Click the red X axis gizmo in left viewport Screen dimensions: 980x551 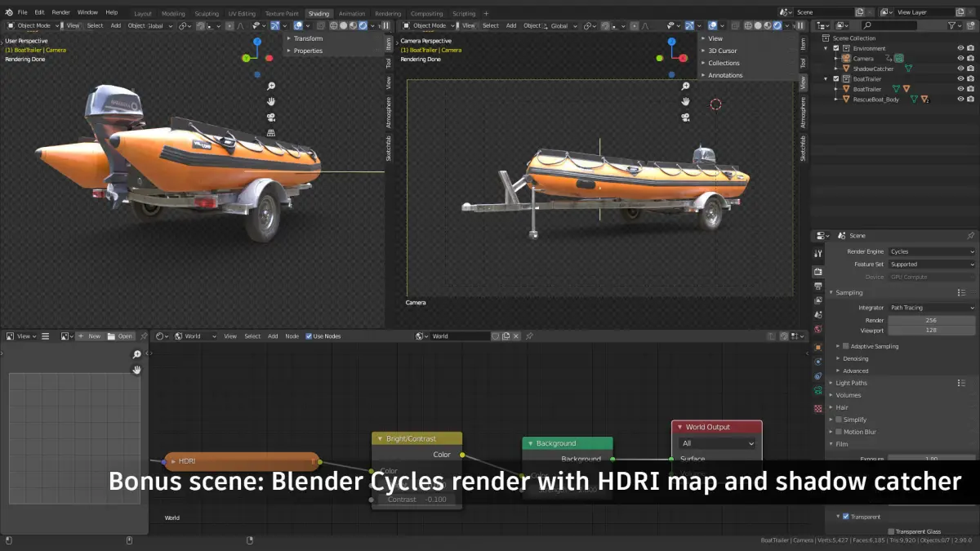269,58
